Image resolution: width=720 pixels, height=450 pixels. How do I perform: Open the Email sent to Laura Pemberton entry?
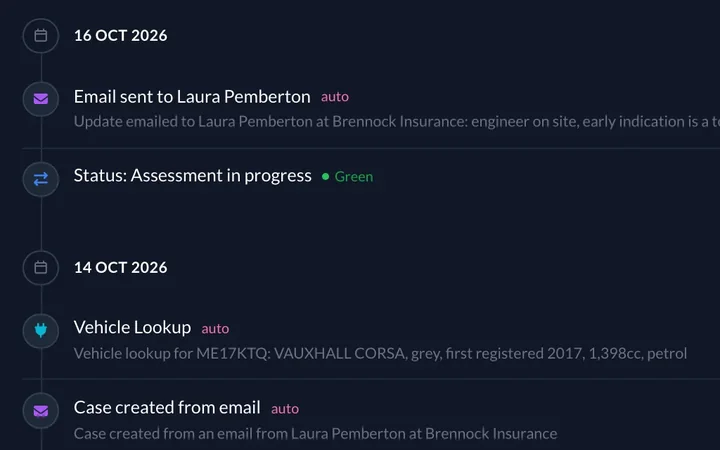pyautogui.click(x=192, y=96)
